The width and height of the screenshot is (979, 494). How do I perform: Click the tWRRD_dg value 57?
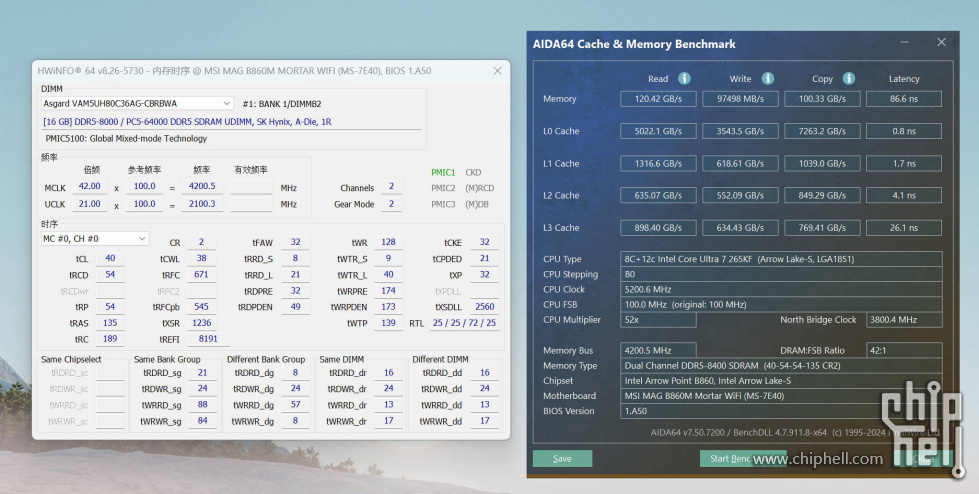coord(295,405)
